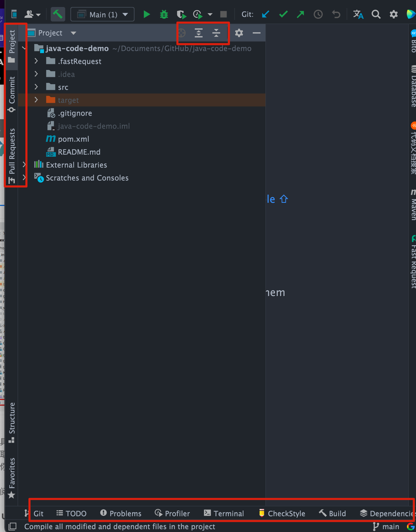Show Git history clock icon
This screenshot has width=416, height=532.
[x=318, y=14]
